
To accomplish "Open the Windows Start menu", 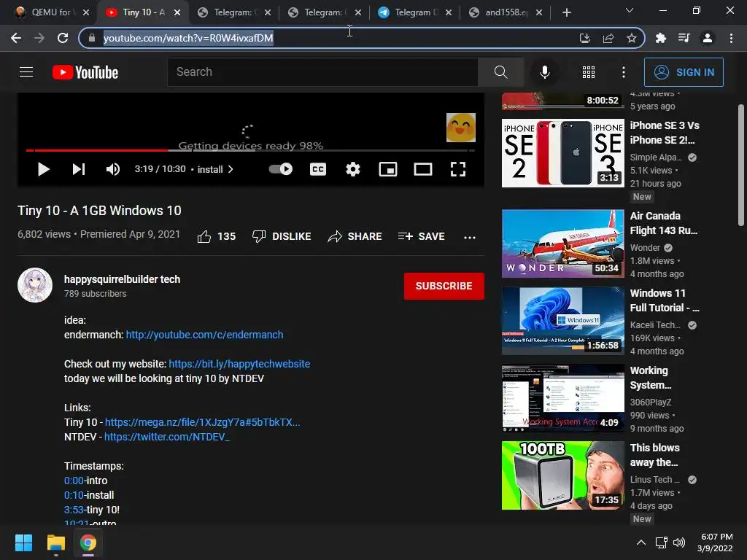I will tap(23, 542).
